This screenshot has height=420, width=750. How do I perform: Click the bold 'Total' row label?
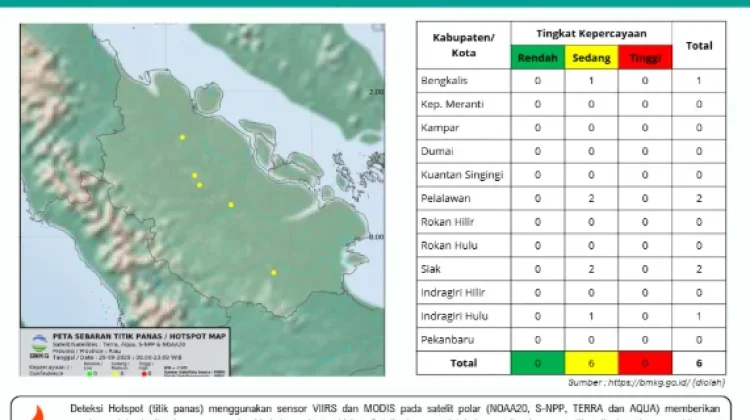coord(463,363)
